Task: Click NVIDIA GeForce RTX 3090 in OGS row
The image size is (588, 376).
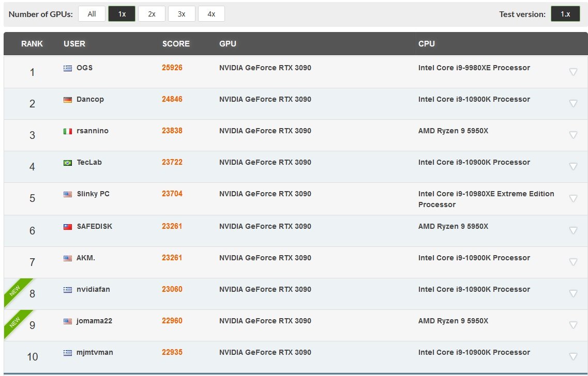Action: (265, 68)
